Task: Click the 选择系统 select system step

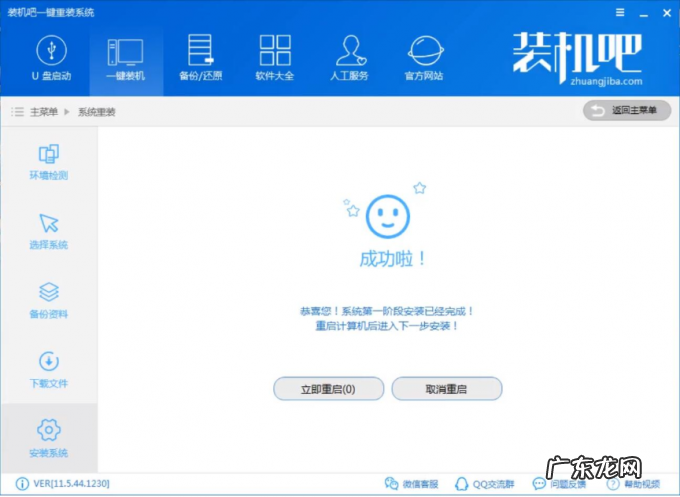Action: [49, 232]
